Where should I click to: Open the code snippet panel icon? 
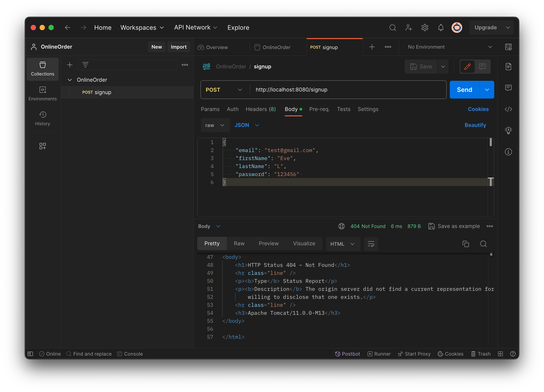point(508,109)
